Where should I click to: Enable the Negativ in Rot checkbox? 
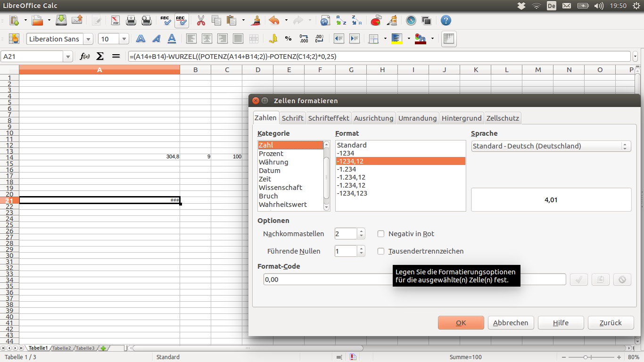[381, 233]
